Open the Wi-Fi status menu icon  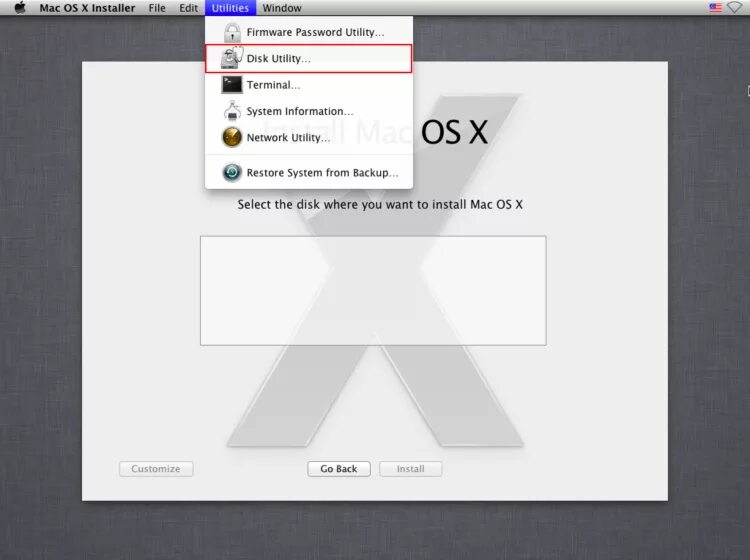(x=734, y=8)
